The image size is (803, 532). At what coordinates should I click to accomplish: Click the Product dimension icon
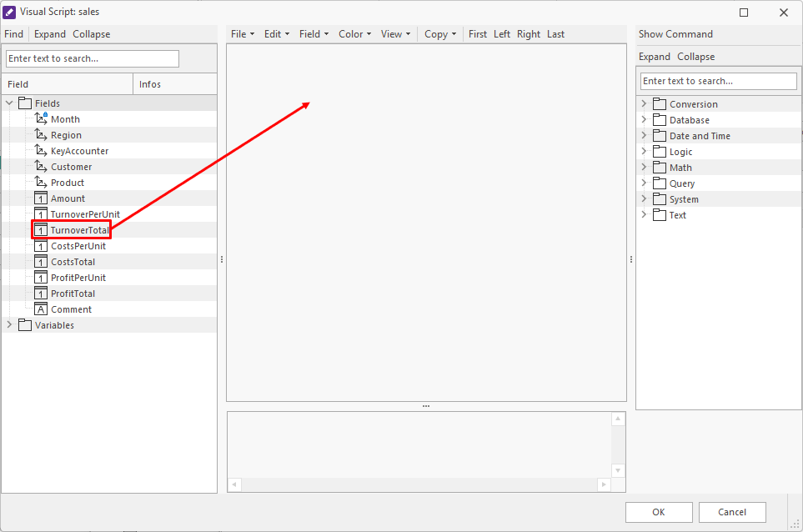(x=41, y=183)
